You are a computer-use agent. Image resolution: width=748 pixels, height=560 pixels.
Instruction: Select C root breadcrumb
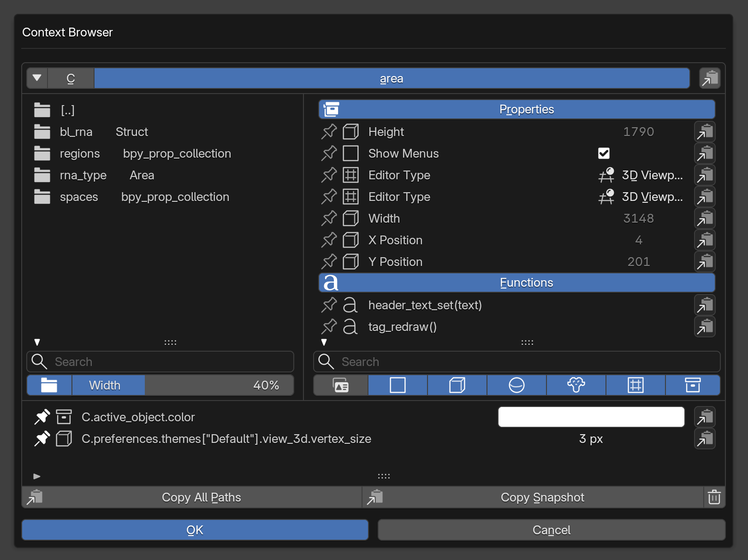pos(71,78)
